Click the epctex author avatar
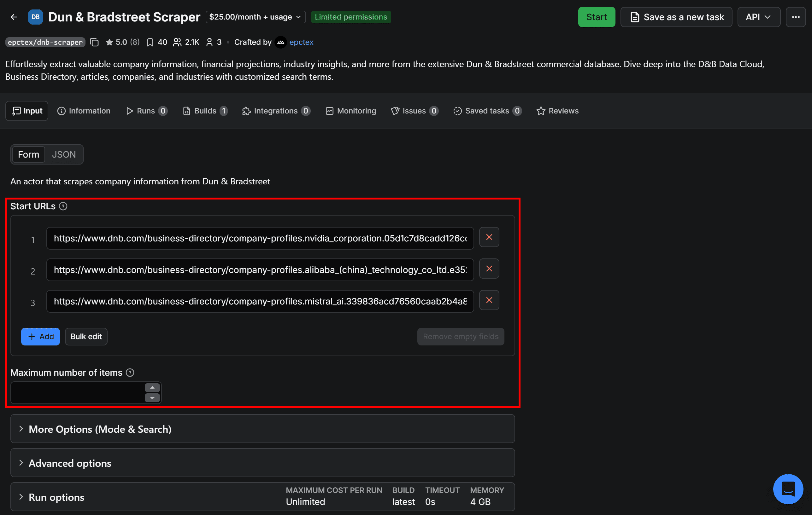812x515 pixels. click(280, 42)
